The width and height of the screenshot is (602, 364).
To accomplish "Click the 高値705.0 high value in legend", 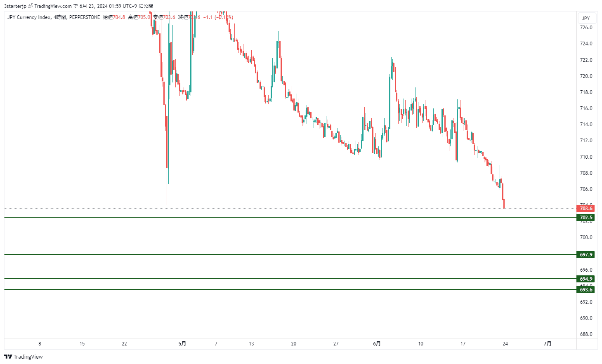I will point(139,17).
